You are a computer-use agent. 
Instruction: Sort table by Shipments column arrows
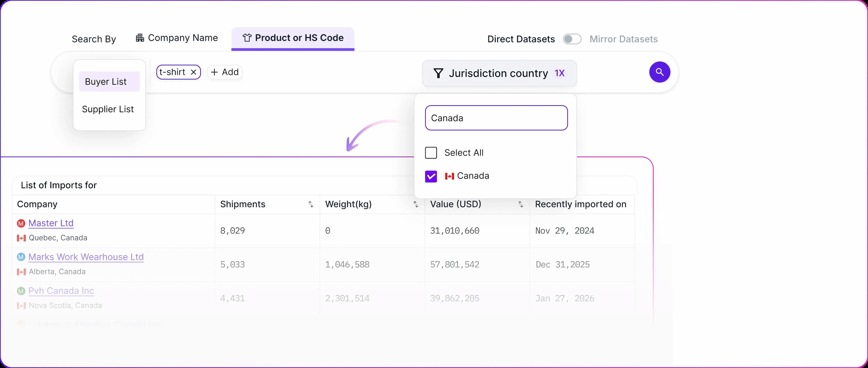tap(311, 204)
